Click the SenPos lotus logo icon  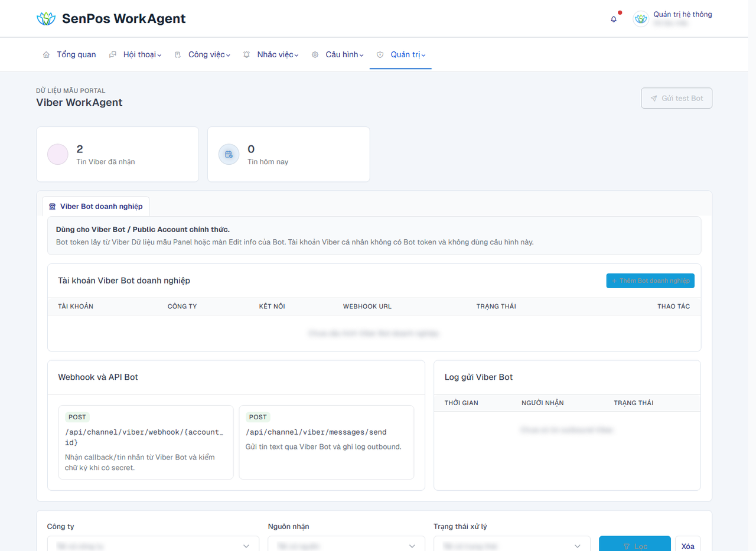coord(45,19)
